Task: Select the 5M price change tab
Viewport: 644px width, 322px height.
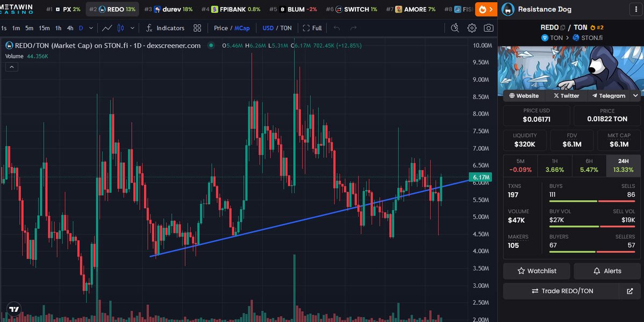Action: pos(520,166)
